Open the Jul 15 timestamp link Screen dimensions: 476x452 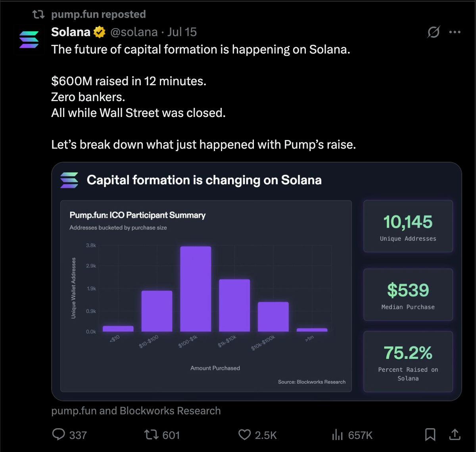click(x=182, y=32)
